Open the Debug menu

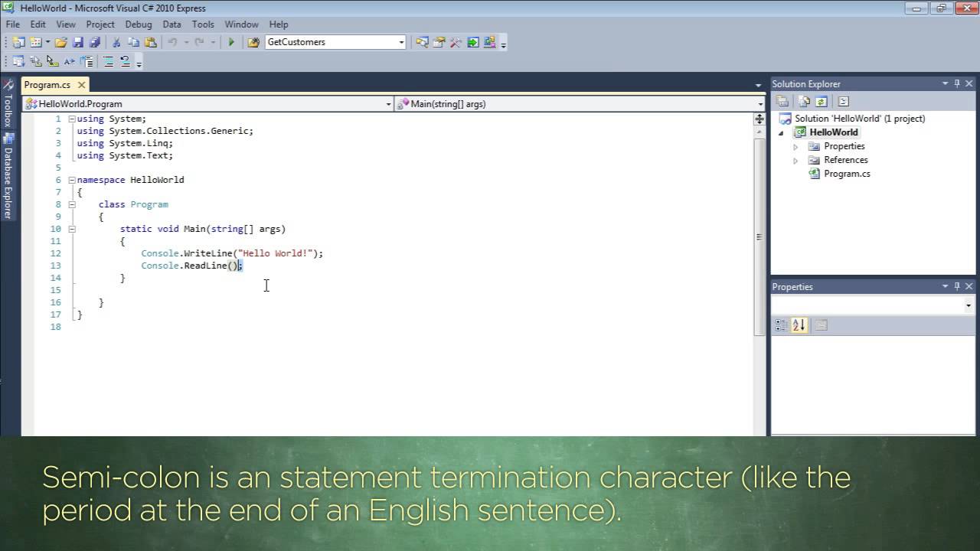[139, 24]
